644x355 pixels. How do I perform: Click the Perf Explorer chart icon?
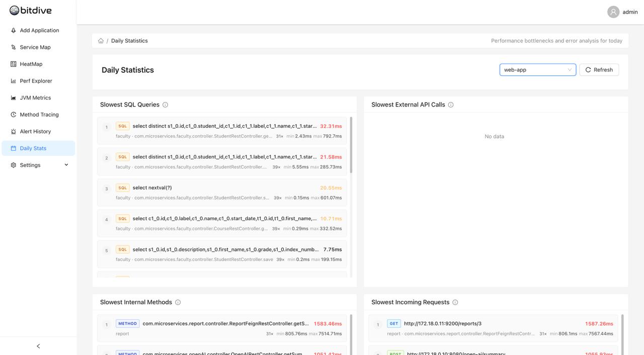pyautogui.click(x=14, y=81)
